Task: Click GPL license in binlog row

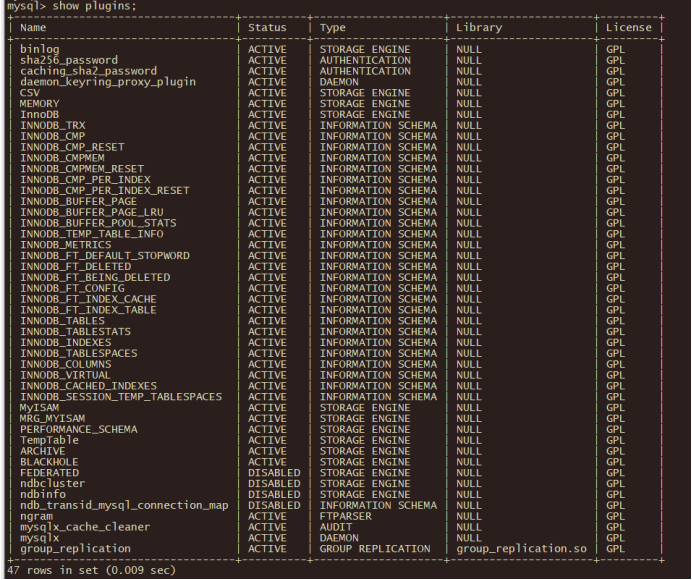Action: coord(615,49)
